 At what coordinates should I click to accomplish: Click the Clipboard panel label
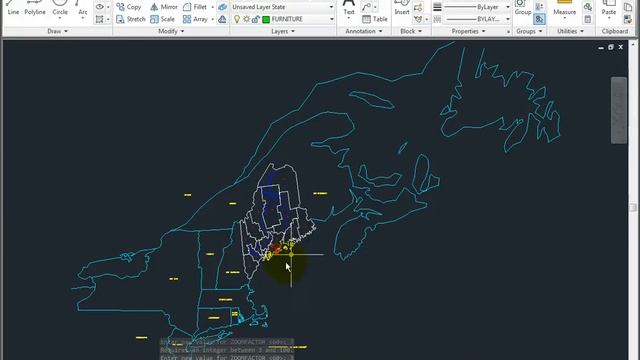tap(615, 31)
